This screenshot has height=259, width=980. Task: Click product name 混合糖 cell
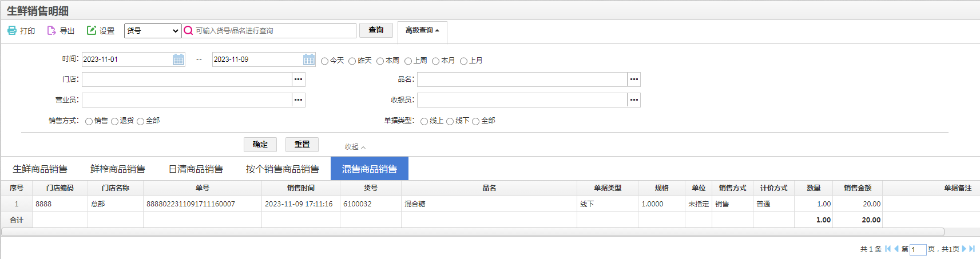(489, 204)
